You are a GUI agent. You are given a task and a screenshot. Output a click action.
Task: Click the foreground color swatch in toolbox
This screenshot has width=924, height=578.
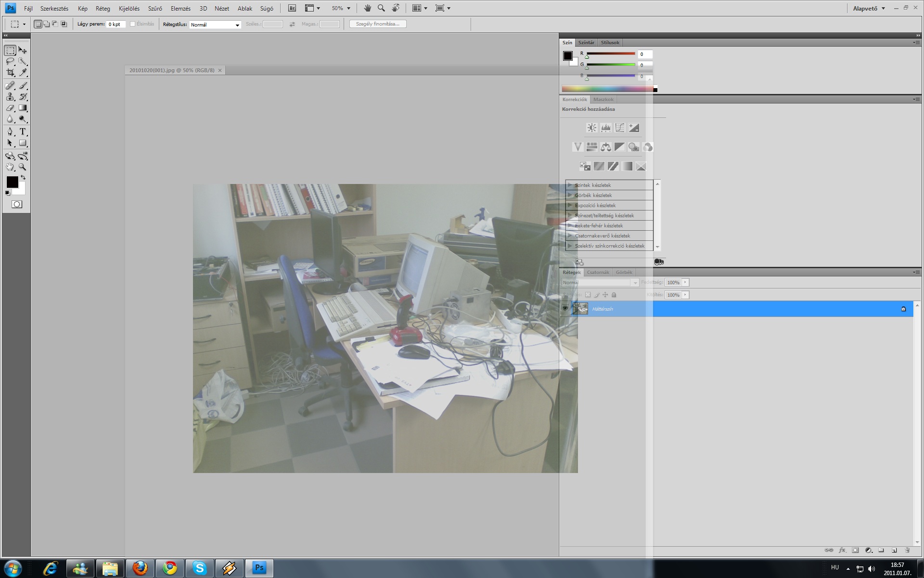(x=12, y=182)
